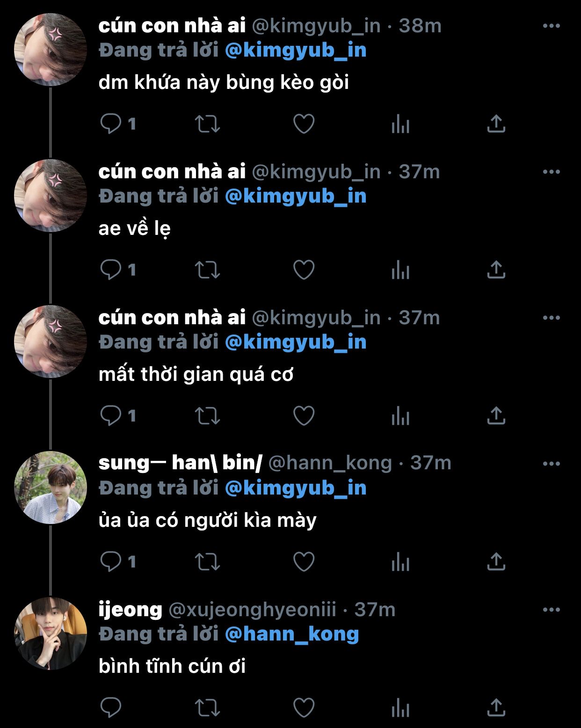Retweet the "ae về lẹ" tweet
Image resolution: width=581 pixels, height=728 pixels.
207,270
